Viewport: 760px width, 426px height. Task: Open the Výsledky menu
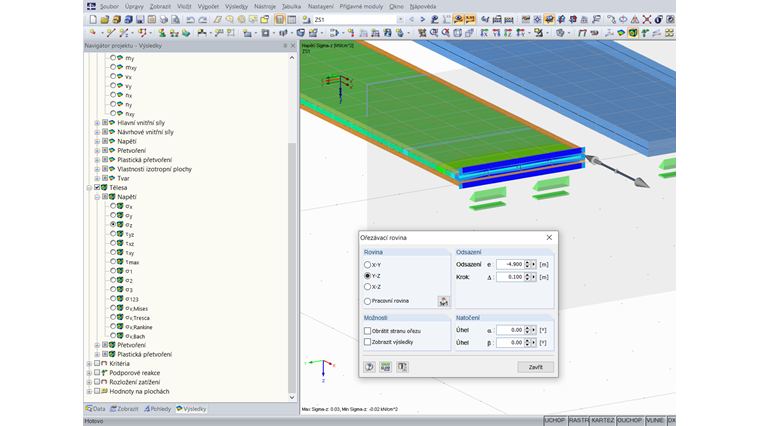(x=238, y=6)
